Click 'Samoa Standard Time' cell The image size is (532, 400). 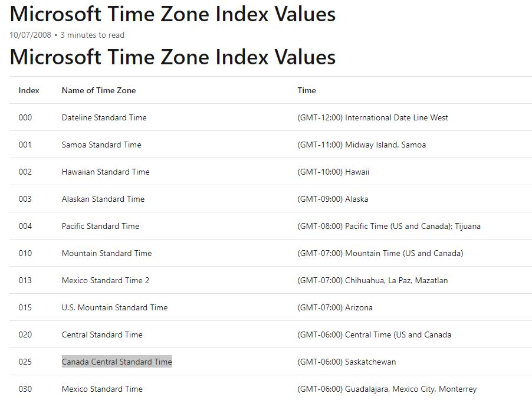pos(101,145)
